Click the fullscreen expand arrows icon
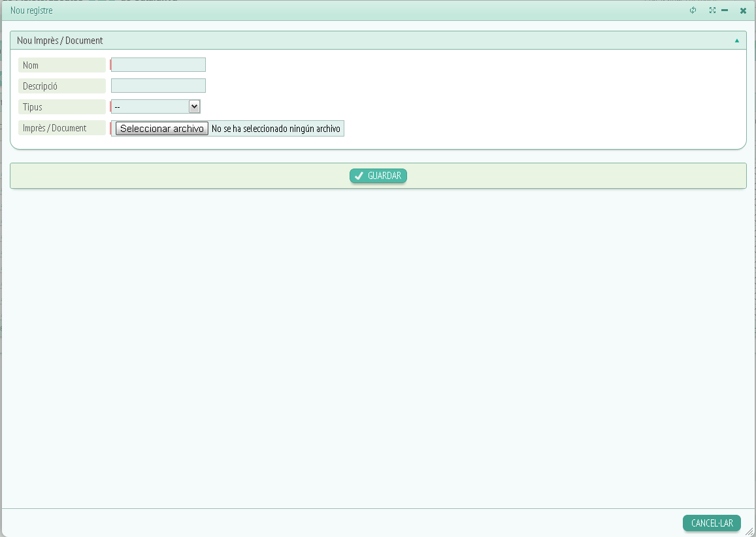 [713, 10]
